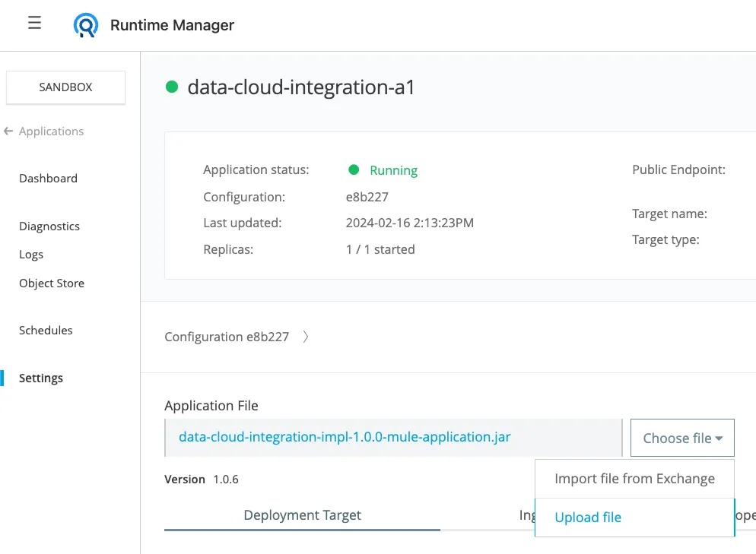Select Settings in the sidebar

41,378
